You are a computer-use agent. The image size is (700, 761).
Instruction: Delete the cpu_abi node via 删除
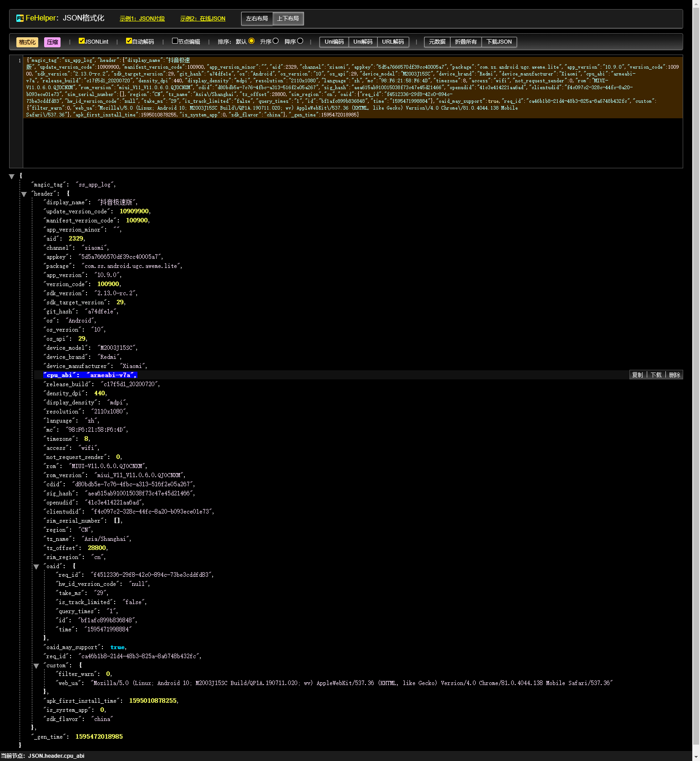[x=675, y=375]
